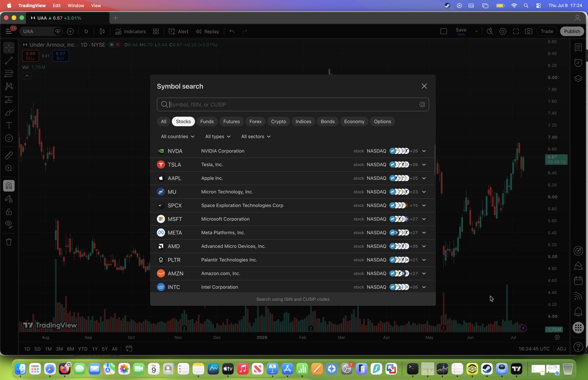Create an Alert from the toolbar
Viewport: 588px width, 380px height.
tap(178, 31)
